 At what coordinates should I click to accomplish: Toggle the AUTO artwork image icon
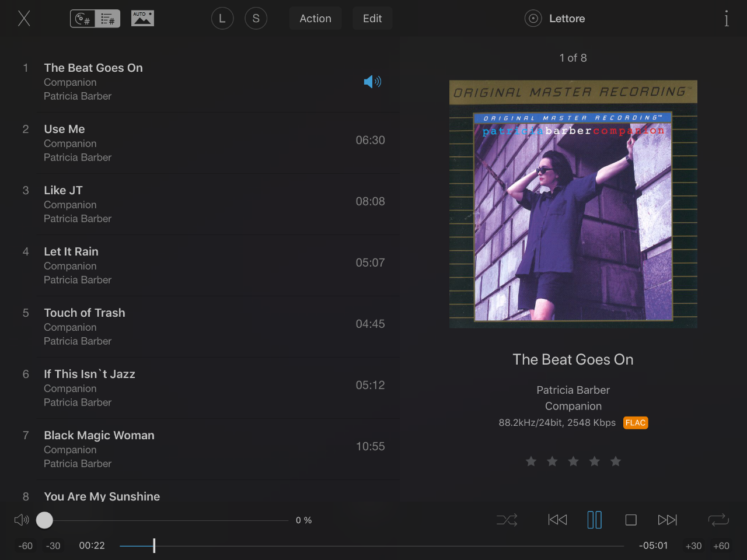point(142,19)
